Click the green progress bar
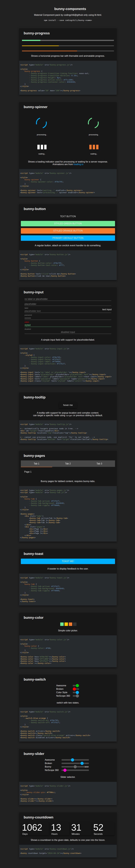 (x=68, y=40)
